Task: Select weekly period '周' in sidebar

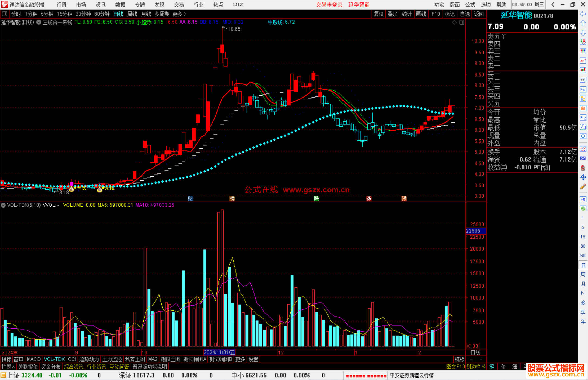Action: click(x=583, y=274)
